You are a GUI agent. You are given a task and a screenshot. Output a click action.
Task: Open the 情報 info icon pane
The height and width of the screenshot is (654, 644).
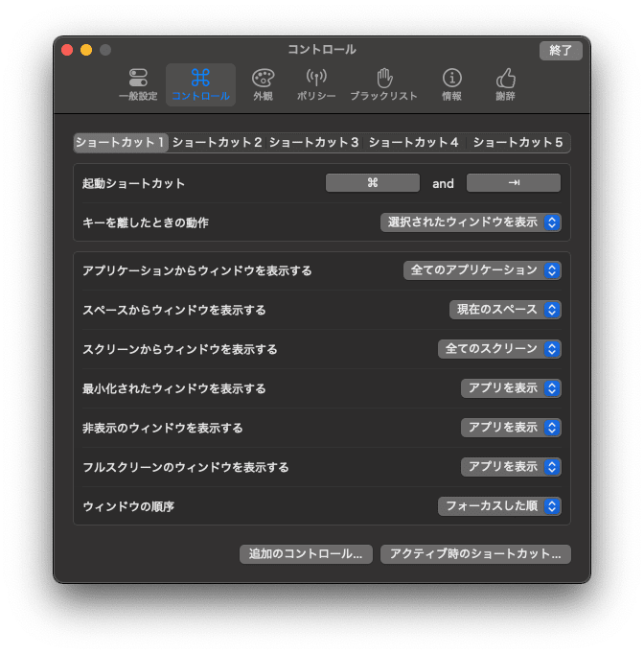(451, 84)
